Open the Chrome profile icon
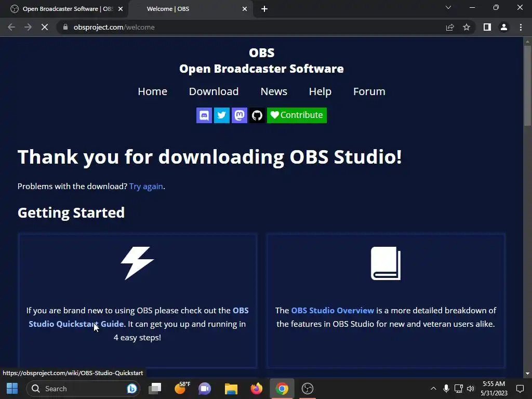 click(504, 27)
